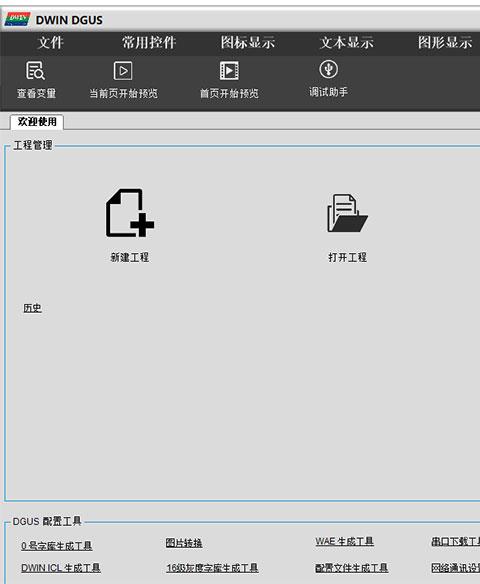The width and height of the screenshot is (480, 584).
Task: Click the 打开工程 text label
Action: (347, 257)
